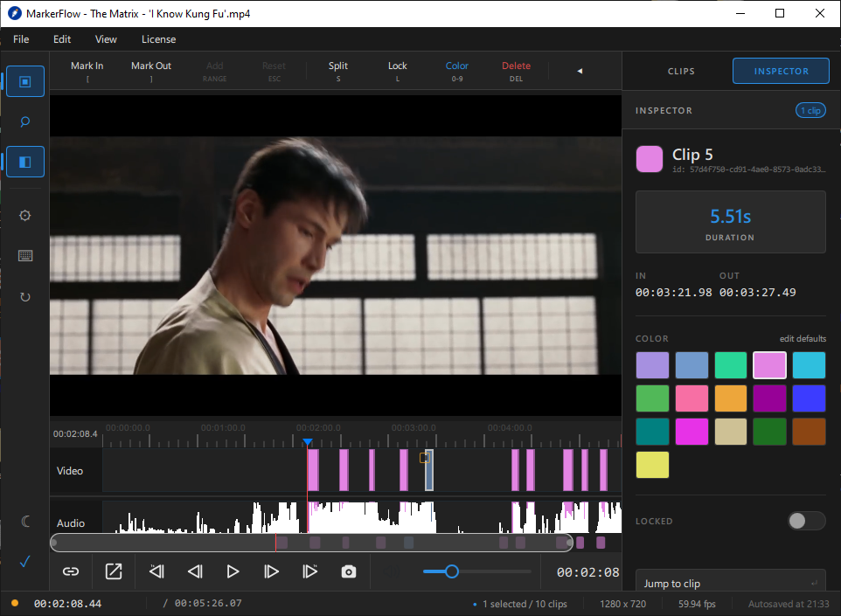Toggle the LOCKED switch
The width and height of the screenshot is (841, 616).
pyautogui.click(x=806, y=521)
